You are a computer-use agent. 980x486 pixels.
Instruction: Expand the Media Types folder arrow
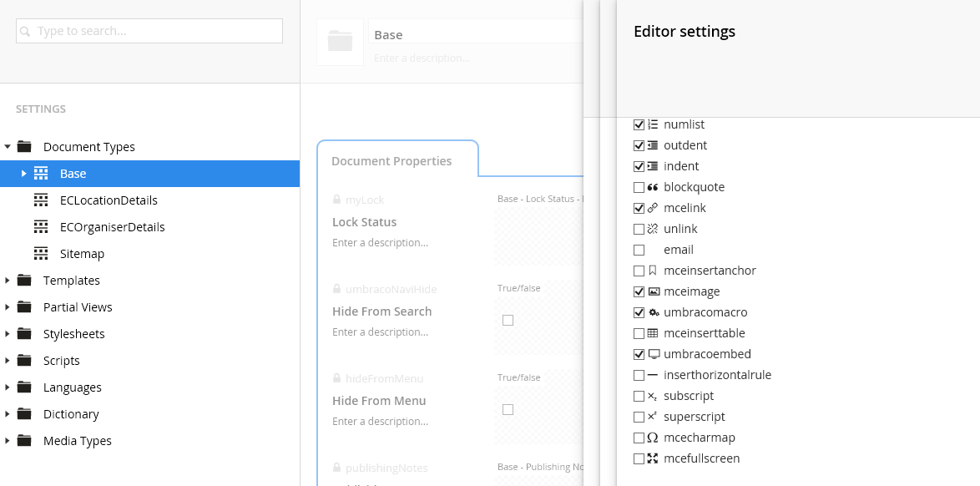[x=8, y=441]
